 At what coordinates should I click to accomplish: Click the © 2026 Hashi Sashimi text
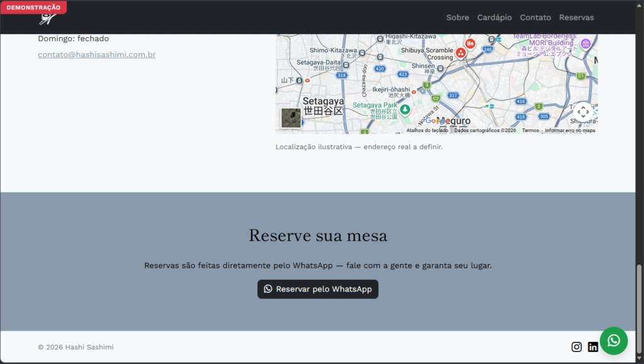point(75,347)
